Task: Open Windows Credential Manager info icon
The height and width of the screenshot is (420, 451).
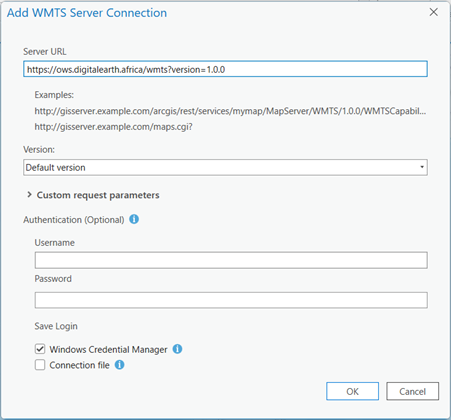Action: pos(177,349)
